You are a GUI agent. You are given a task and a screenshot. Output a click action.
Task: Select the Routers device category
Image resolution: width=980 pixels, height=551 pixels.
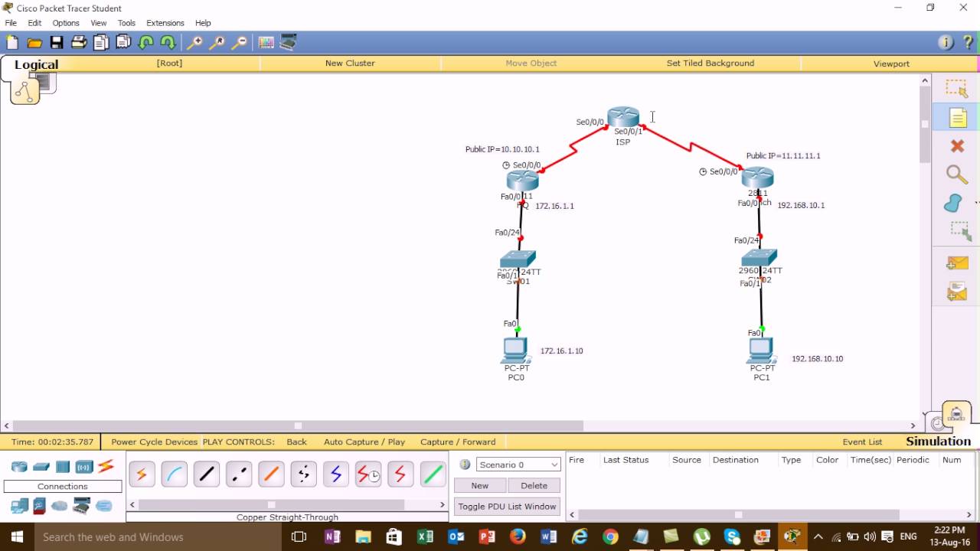tap(19, 467)
